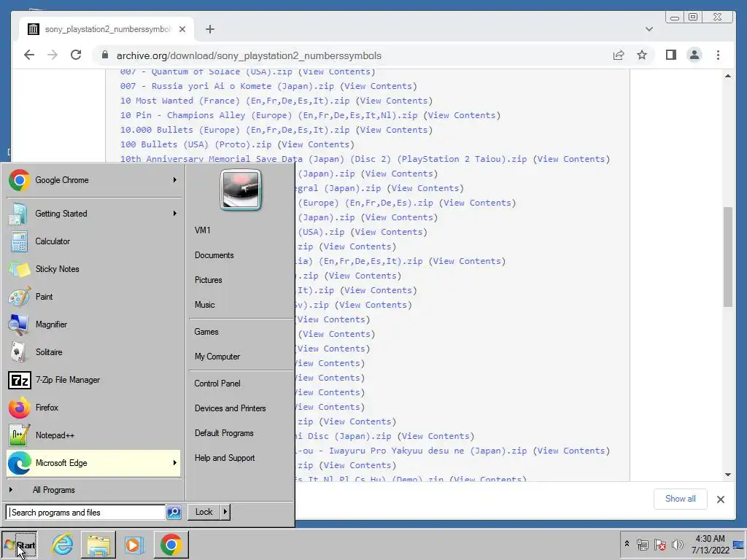Open File Explorer taskbar icon
The height and width of the screenshot is (560, 747).
pos(98,545)
